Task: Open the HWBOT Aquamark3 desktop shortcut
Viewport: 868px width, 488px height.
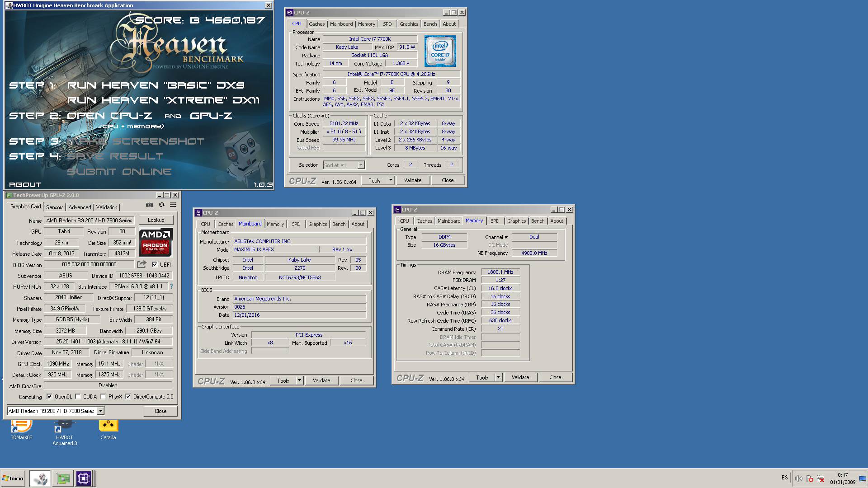Action: tap(65, 433)
